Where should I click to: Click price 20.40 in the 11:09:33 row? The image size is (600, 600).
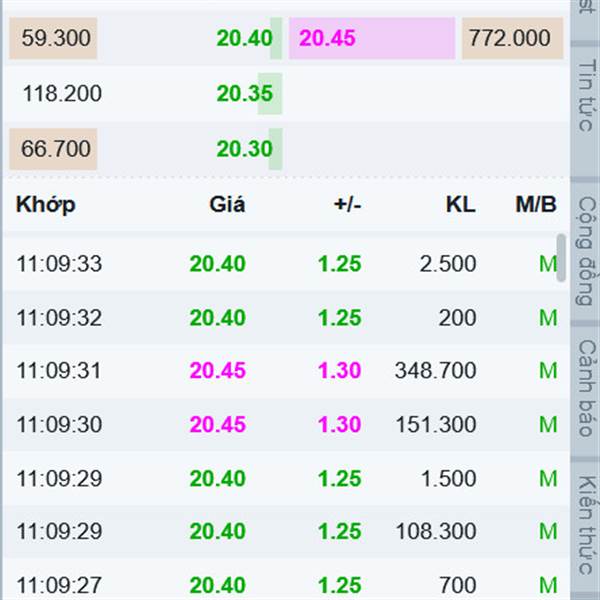(217, 264)
